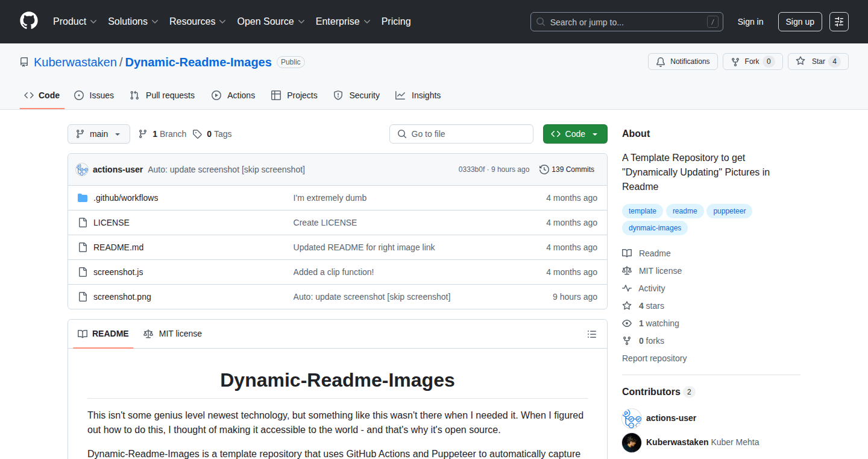The width and height of the screenshot is (868, 459).
Task: Open commit "I'm extremely dumb"
Action: pos(330,198)
